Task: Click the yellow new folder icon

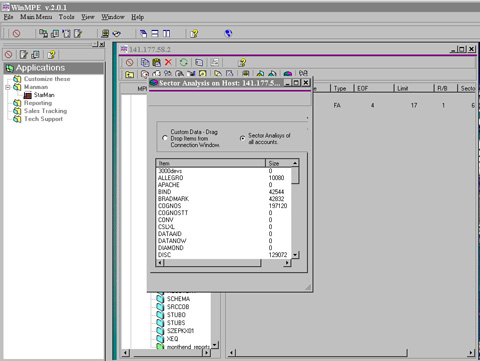Action: click(x=129, y=74)
